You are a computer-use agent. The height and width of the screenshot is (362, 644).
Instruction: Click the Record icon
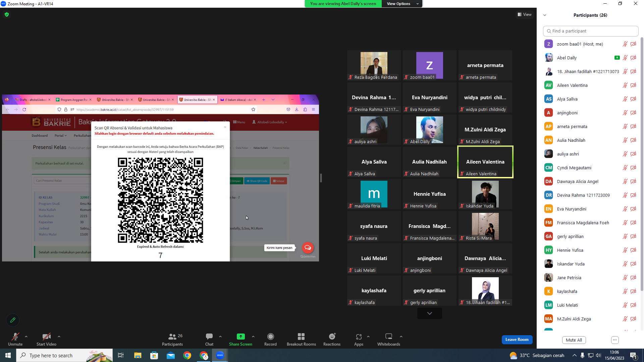click(270, 337)
